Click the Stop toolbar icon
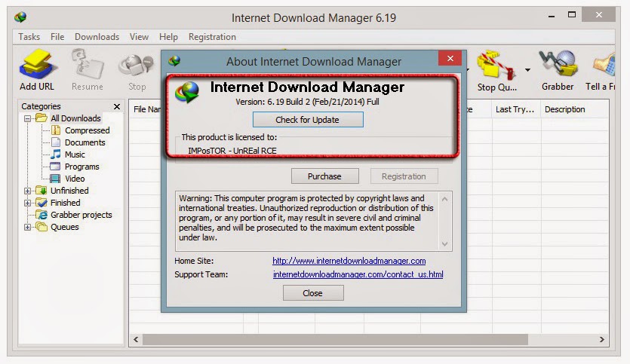This screenshot has height=364, width=630. 137,66
